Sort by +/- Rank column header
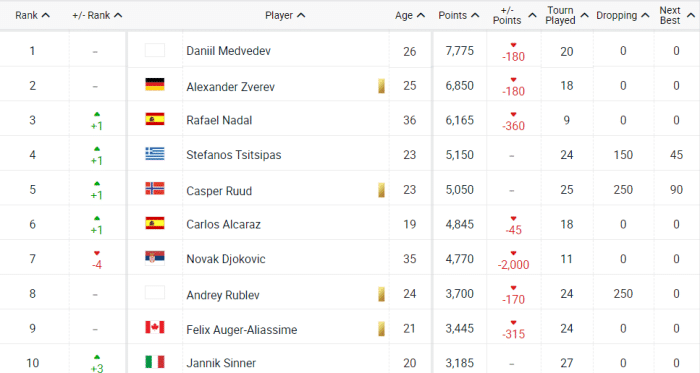The width and height of the screenshot is (700, 373). tap(97, 15)
